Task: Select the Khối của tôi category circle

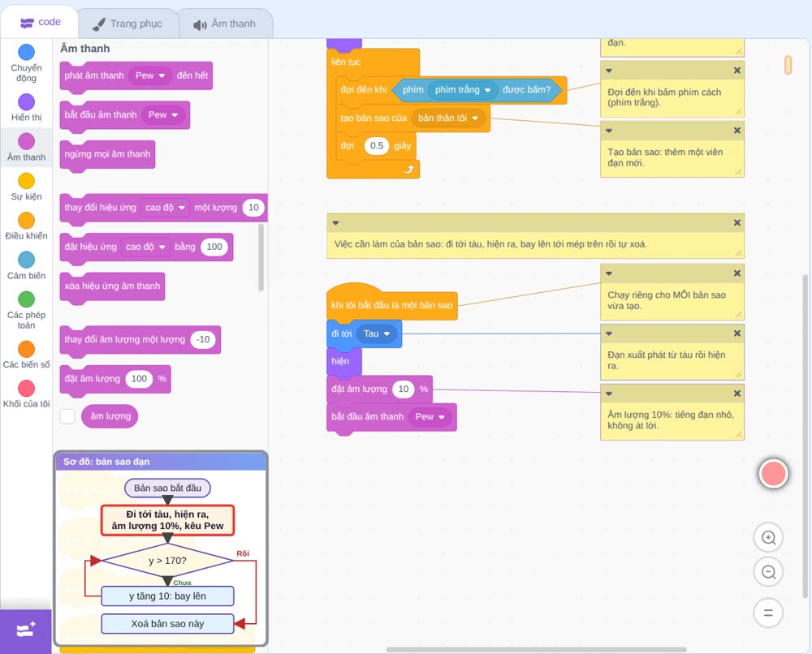Action: point(27,388)
